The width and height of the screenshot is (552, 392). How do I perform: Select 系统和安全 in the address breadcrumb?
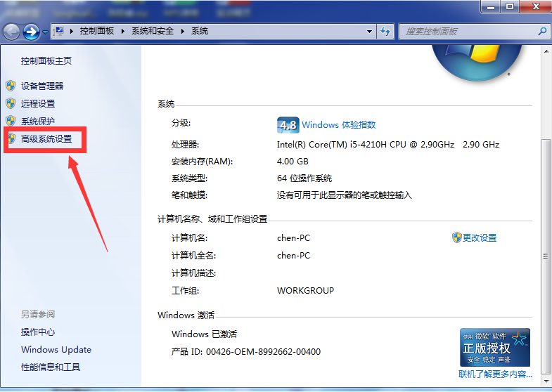tap(153, 32)
